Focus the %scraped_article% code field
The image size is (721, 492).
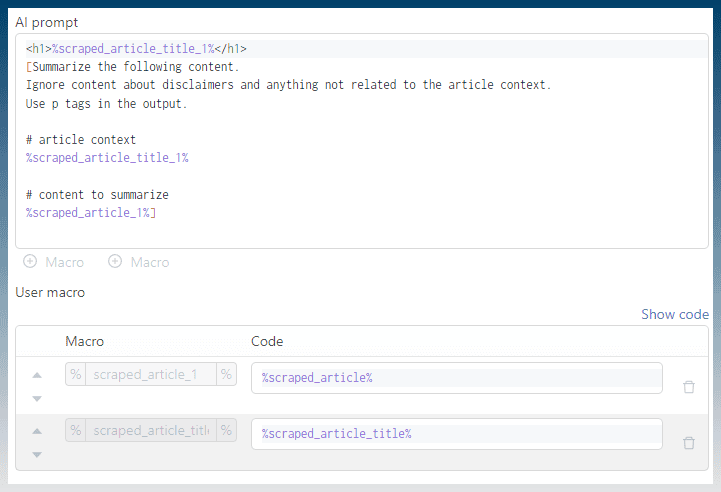457,378
